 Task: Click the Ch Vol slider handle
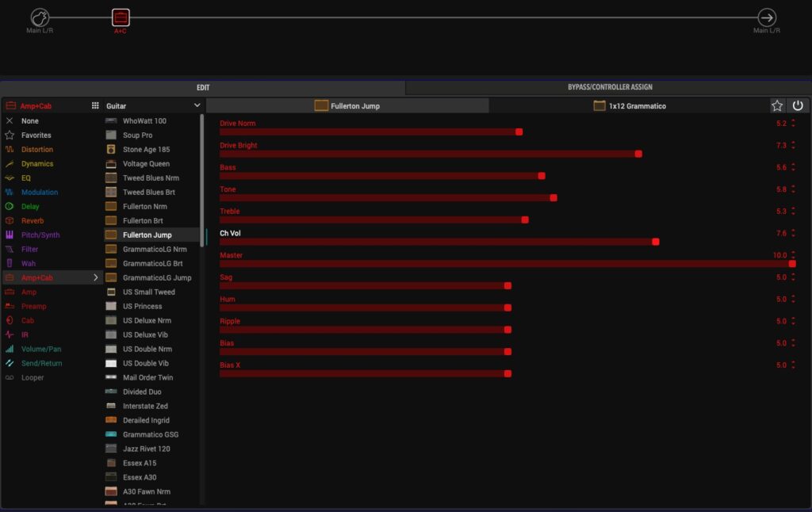[656, 241]
